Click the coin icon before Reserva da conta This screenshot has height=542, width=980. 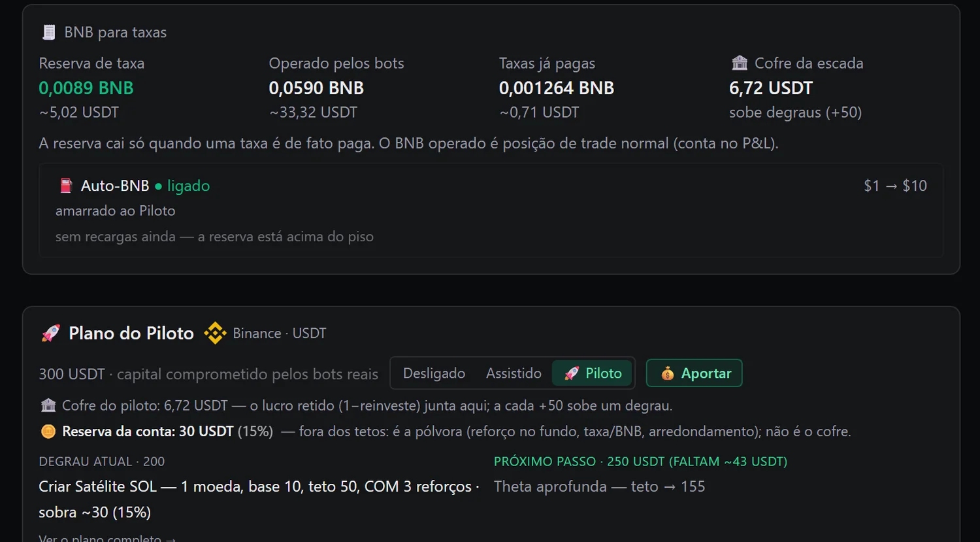point(48,432)
